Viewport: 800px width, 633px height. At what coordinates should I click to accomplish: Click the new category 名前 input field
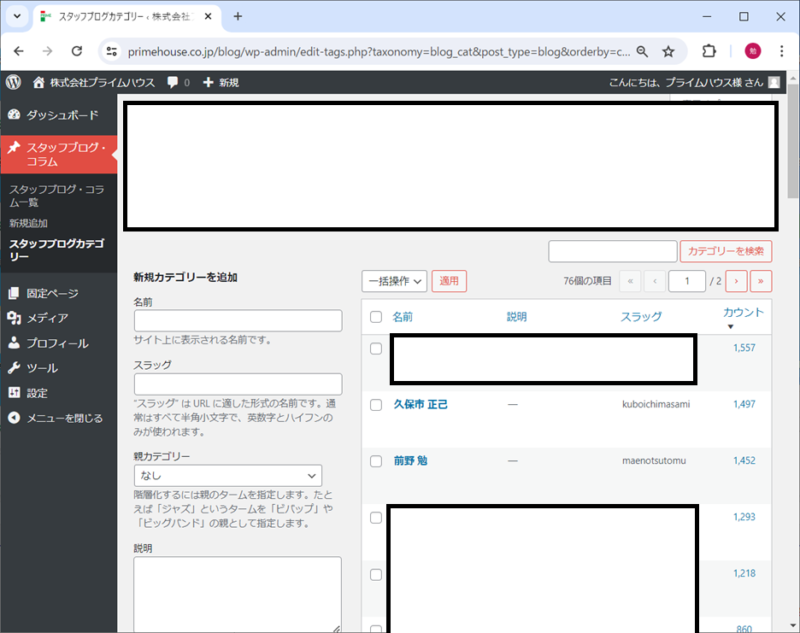[238, 321]
